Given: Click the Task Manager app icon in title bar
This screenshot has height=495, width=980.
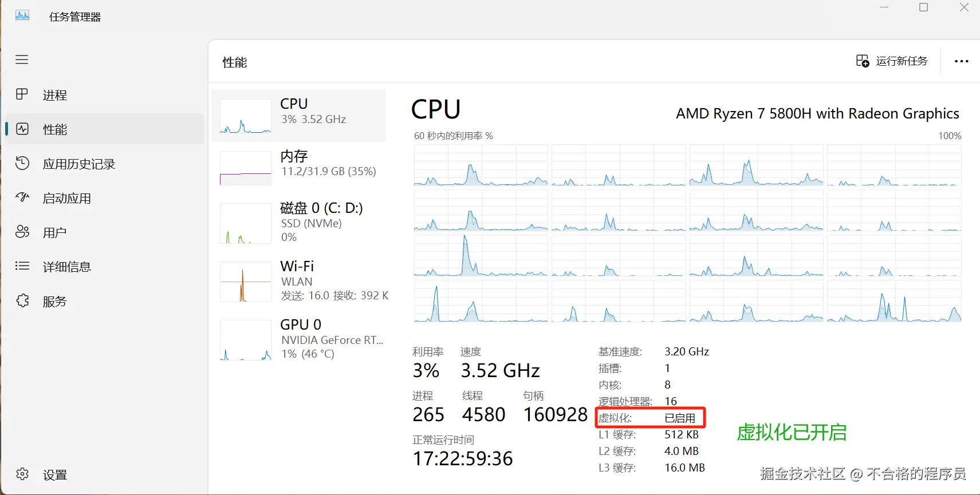Looking at the screenshot, I should (22, 16).
